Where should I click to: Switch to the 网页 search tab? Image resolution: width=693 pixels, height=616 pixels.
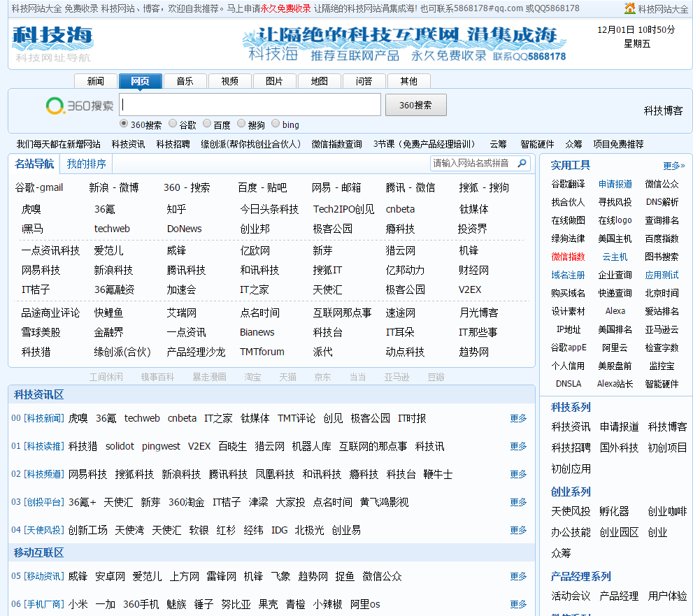click(x=140, y=81)
